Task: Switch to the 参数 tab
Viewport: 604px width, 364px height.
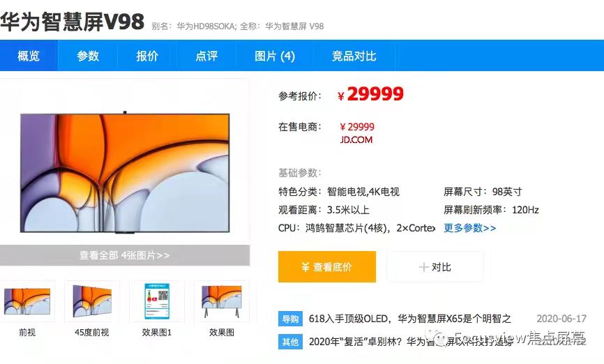Action: [88, 56]
